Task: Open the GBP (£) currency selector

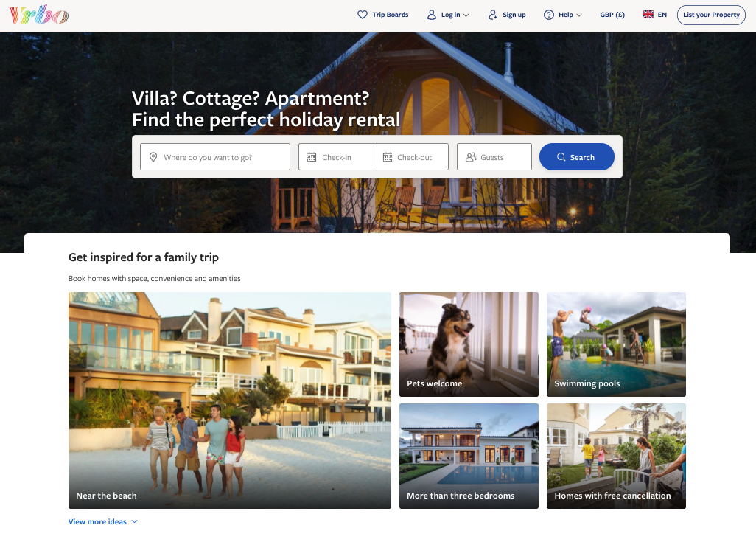Action: pyautogui.click(x=612, y=15)
